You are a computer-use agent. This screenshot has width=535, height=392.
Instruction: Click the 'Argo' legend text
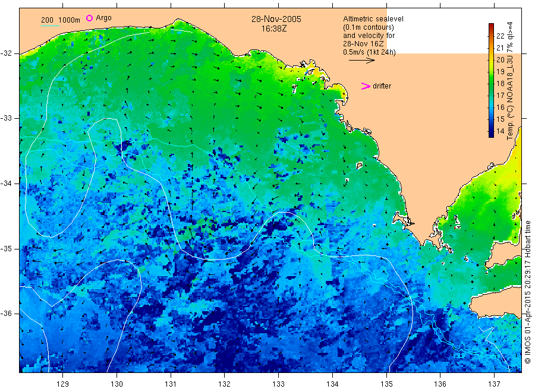tap(103, 18)
